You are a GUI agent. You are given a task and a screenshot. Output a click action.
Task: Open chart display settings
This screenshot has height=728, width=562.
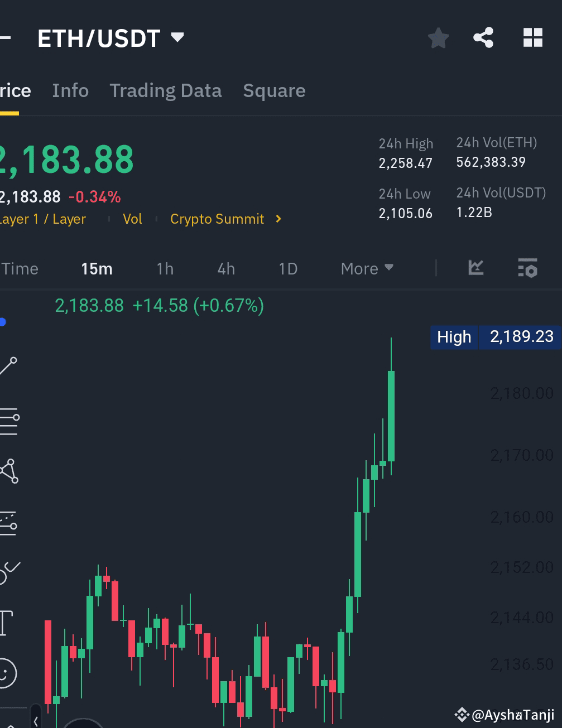[527, 268]
